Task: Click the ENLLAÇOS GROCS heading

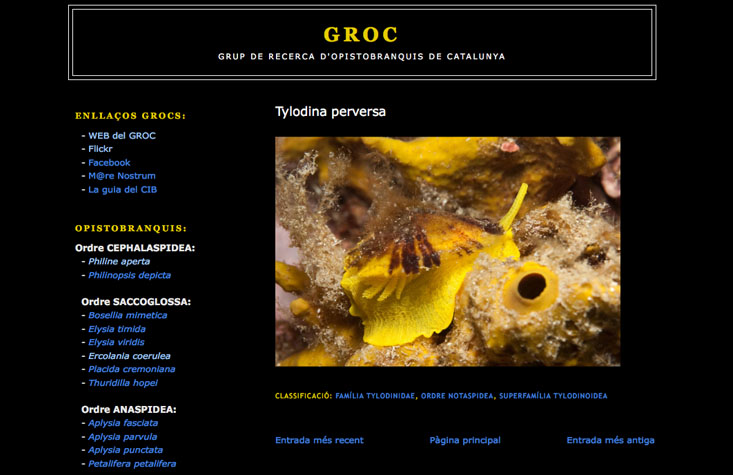Action: [130, 116]
